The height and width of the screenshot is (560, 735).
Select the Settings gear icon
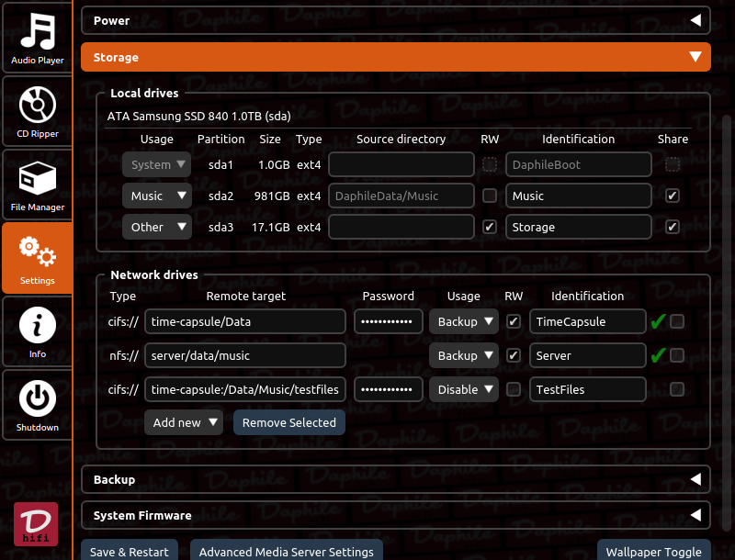38,258
